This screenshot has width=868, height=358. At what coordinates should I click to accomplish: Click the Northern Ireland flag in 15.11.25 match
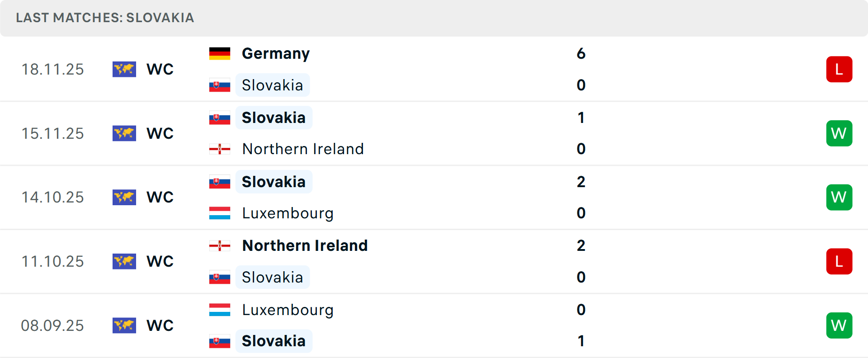point(220,149)
